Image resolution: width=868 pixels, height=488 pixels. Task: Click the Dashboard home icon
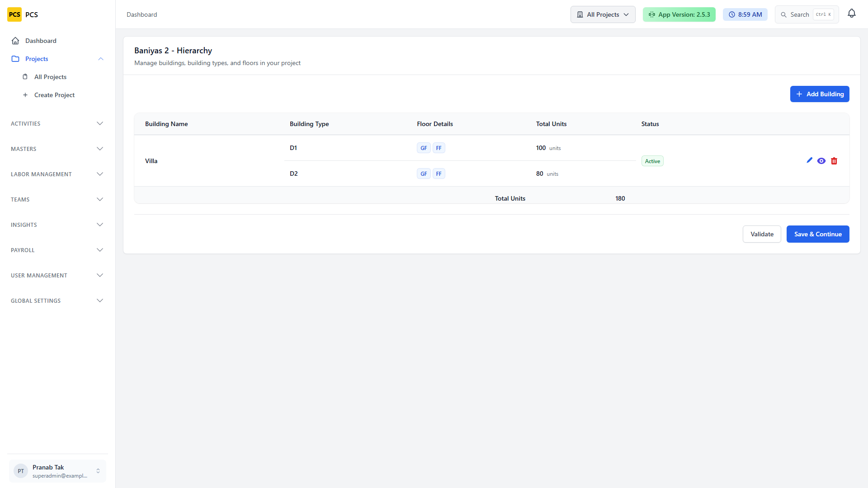[x=15, y=41]
